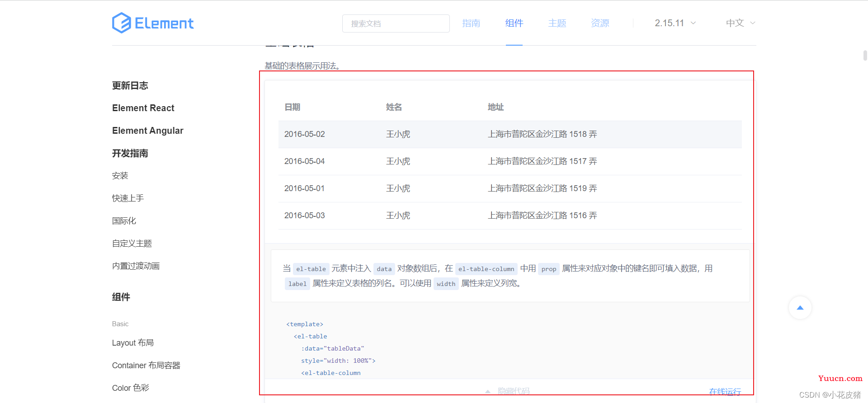Click 王小虎 in the 2016-05-02 row

pos(398,134)
